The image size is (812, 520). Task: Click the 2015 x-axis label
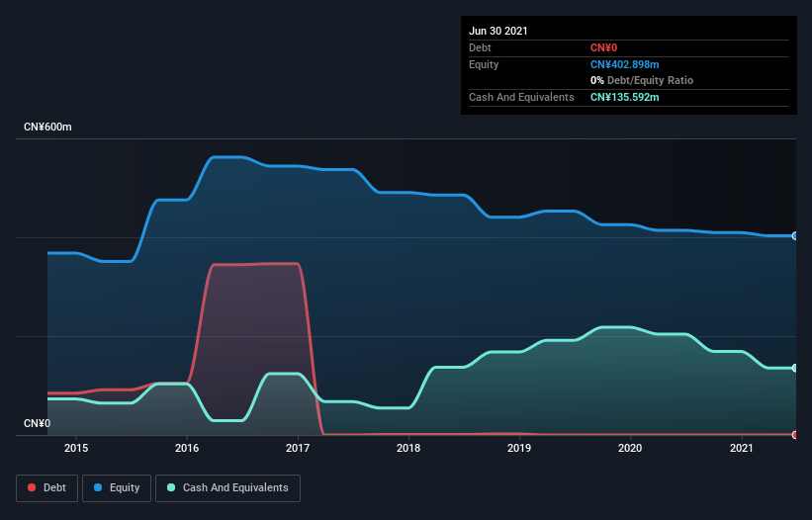pyautogui.click(x=76, y=448)
